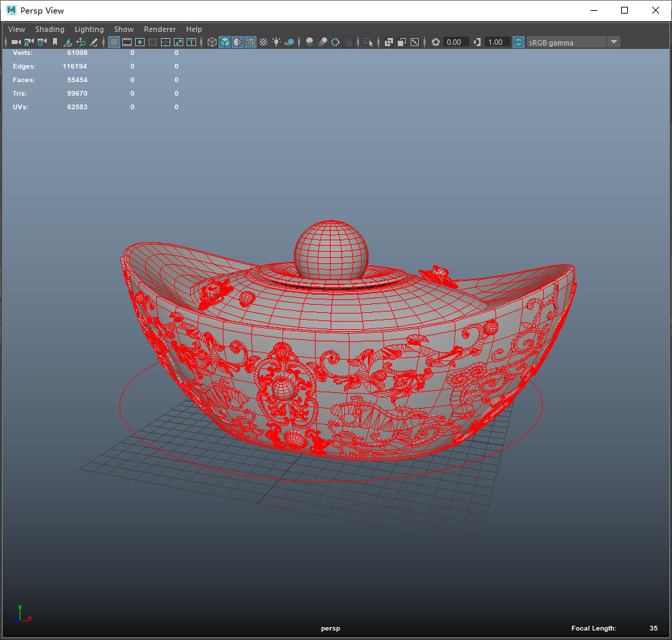Image resolution: width=672 pixels, height=640 pixels.
Task: Toggle Wireframe on Shaded icon
Action: (250, 42)
